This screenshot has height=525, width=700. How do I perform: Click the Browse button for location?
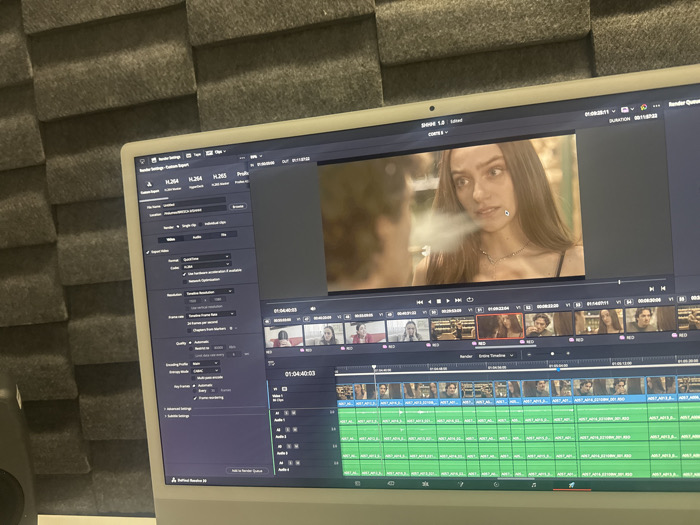(x=238, y=206)
